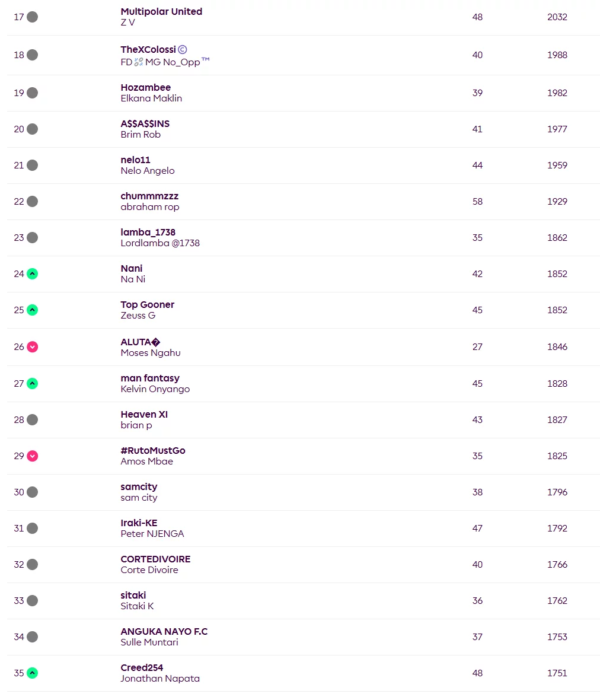Click grey status dot beside rank 31
Viewport: 600px width, 700px height.
pyautogui.click(x=33, y=529)
